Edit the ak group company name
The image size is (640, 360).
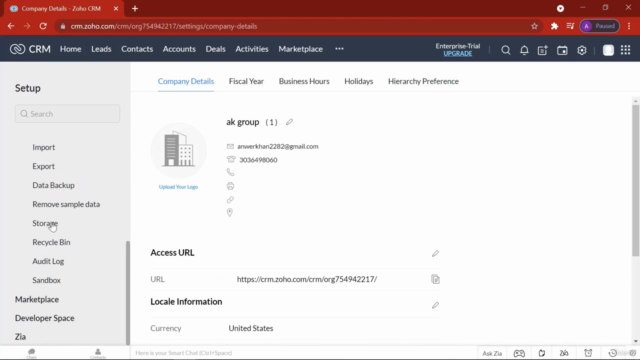[x=289, y=122]
